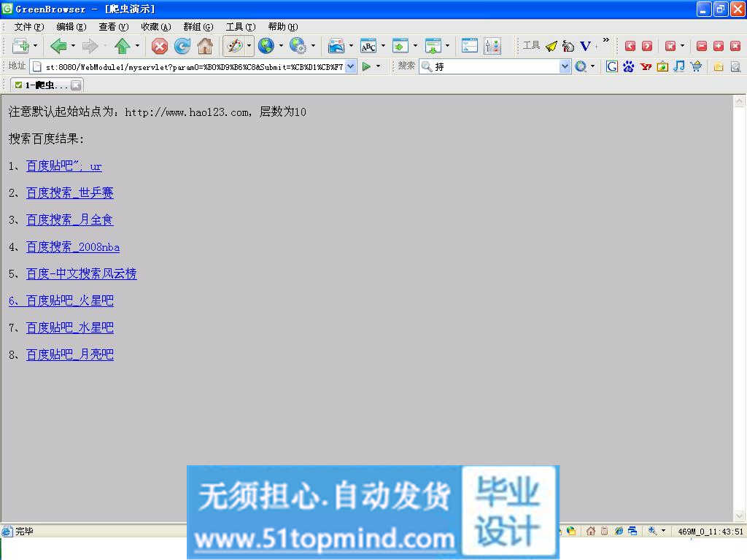Viewport: 747px width, 560px height.
Task: Click the blue globe icon
Action: click(266, 46)
